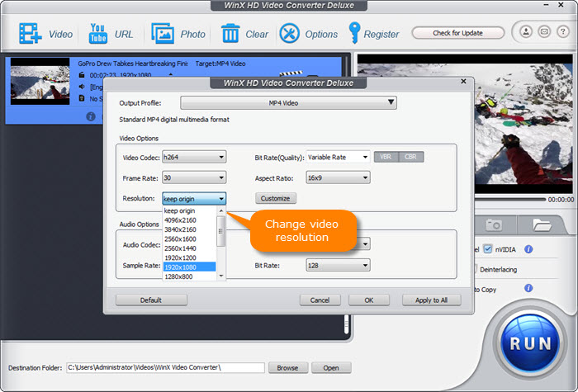Screen dimensions: 578x392
Task: Click info icon next to Auto Copy
Action: pyautogui.click(x=528, y=288)
